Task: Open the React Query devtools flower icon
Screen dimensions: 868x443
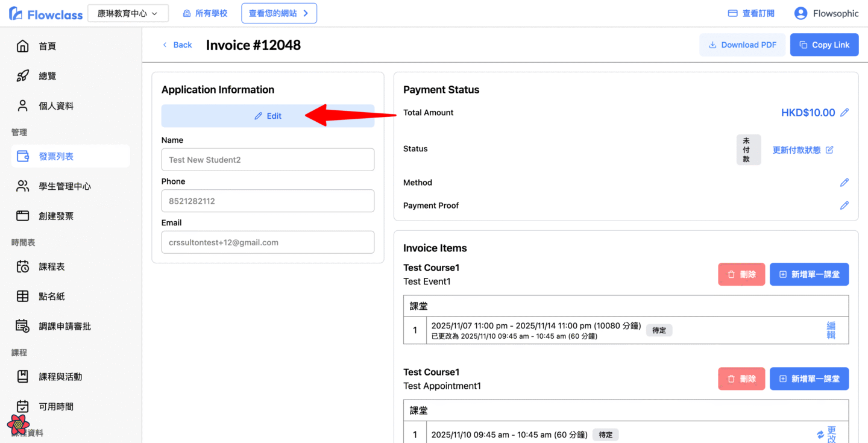Action: 19,424
